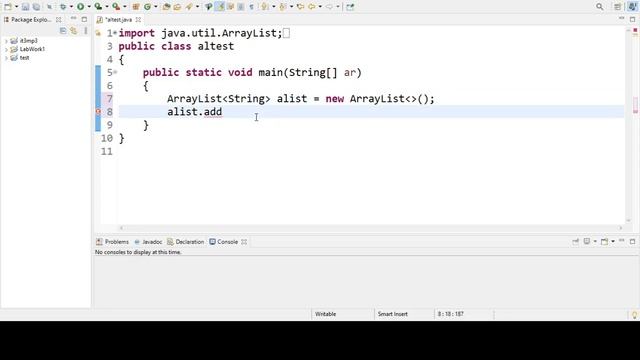640x360 pixels.
Task: Open the Forward history dropdown arrow
Action: pos(338,7)
